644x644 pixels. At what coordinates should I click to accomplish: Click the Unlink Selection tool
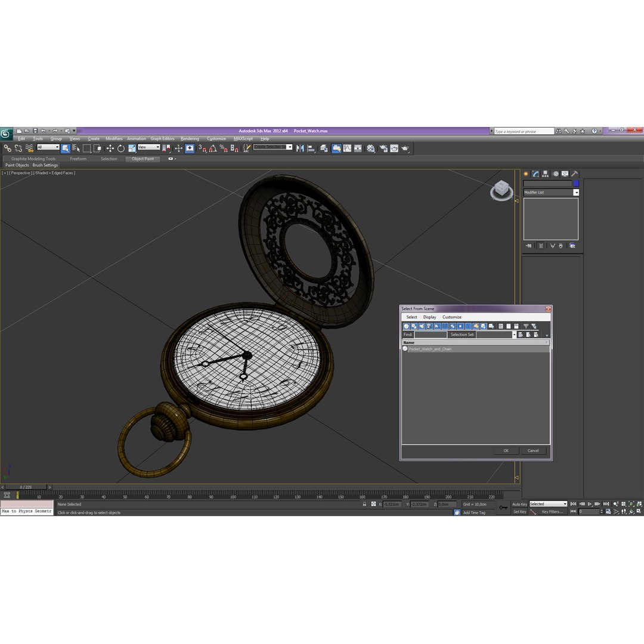[18, 148]
